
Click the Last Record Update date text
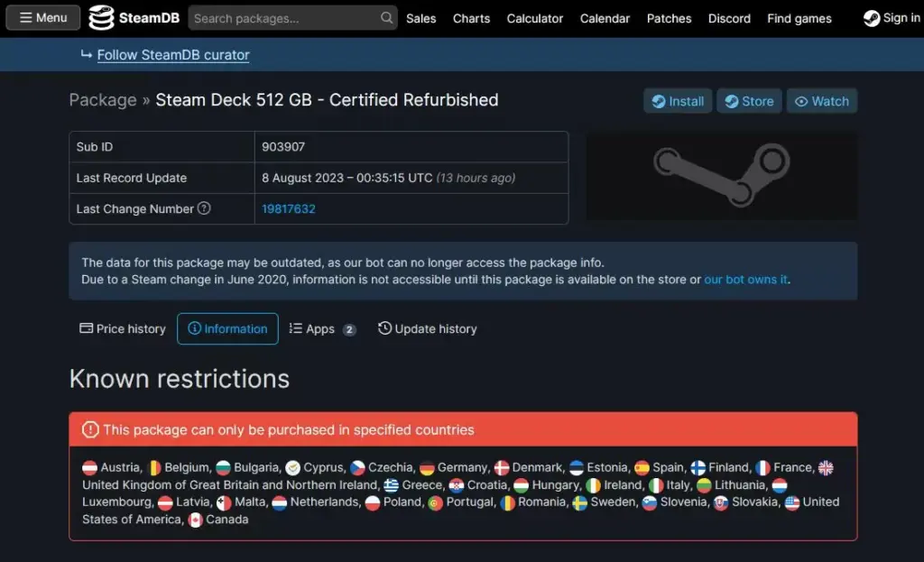tap(347, 178)
